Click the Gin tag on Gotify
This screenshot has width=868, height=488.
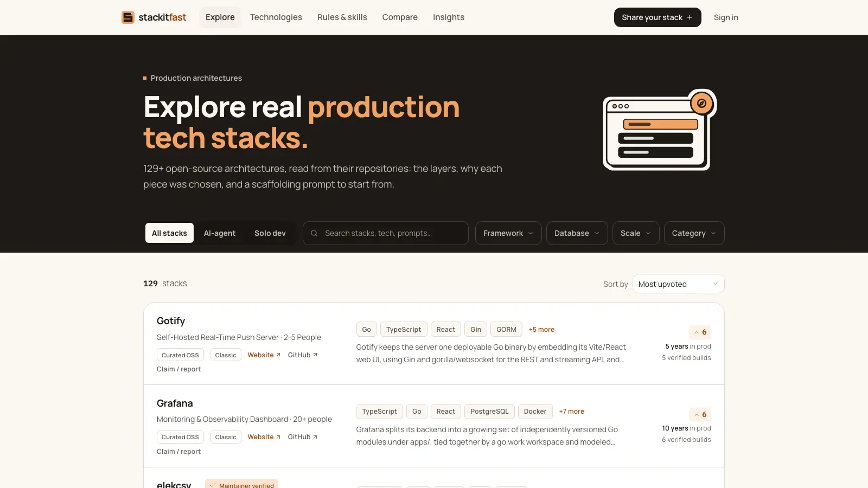click(x=476, y=330)
